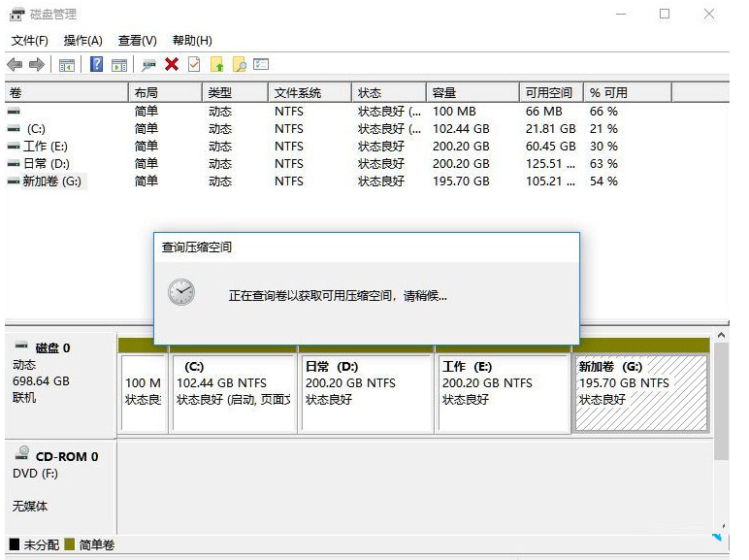Screen dimensions: 749x560
Task: Click the action pane toolbar icon
Action: click(x=119, y=64)
